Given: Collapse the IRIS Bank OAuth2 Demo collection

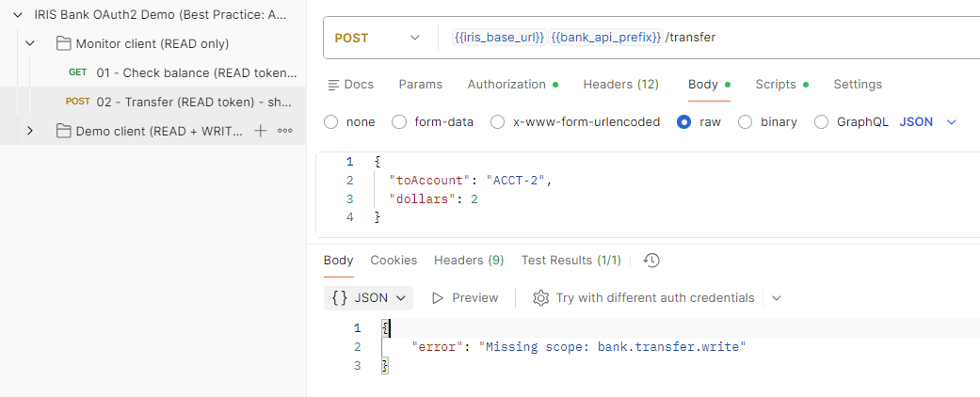Looking at the screenshot, I should click(x=17, y=15).
